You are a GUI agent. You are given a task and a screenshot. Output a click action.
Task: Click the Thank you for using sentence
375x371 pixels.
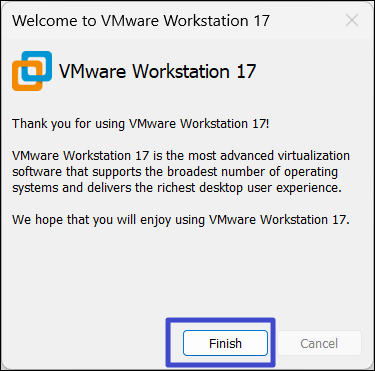pyautogui.click(x=140, y=124)
